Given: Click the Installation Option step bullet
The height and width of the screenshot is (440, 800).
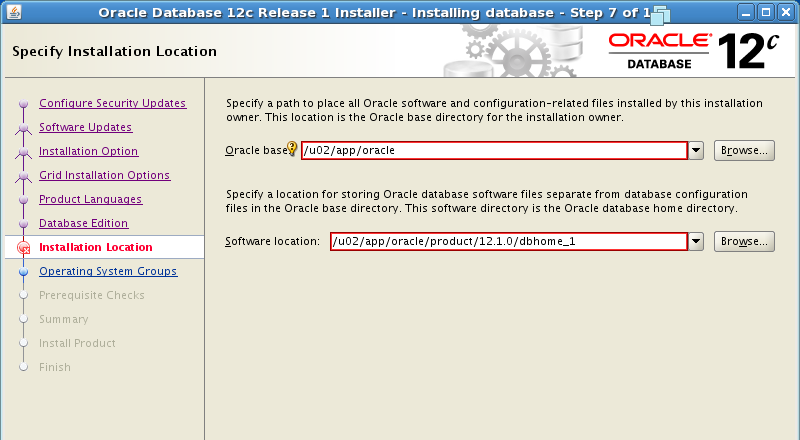Looking at the screenshot, I should [x=23, y=152].
